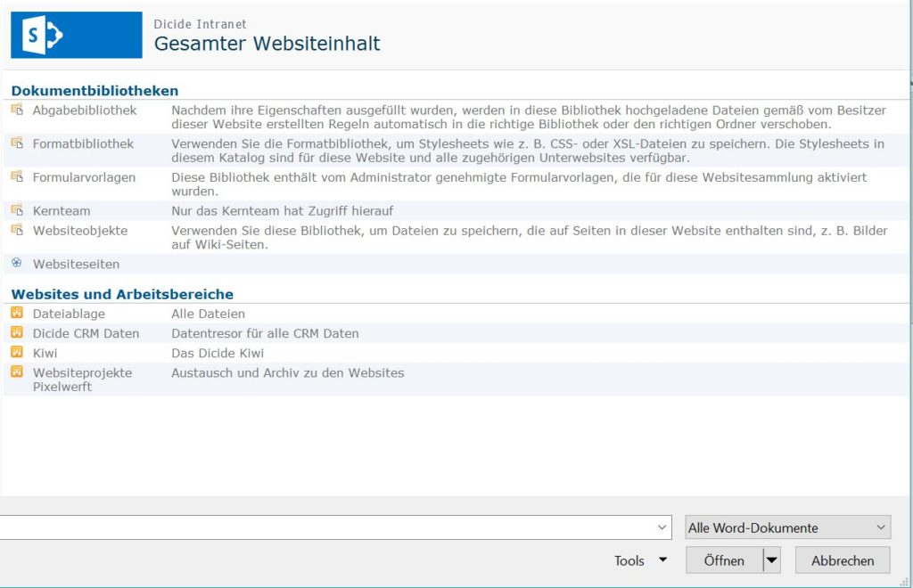Click the Dokumentbibliotheken section heading

coord(95,91)
